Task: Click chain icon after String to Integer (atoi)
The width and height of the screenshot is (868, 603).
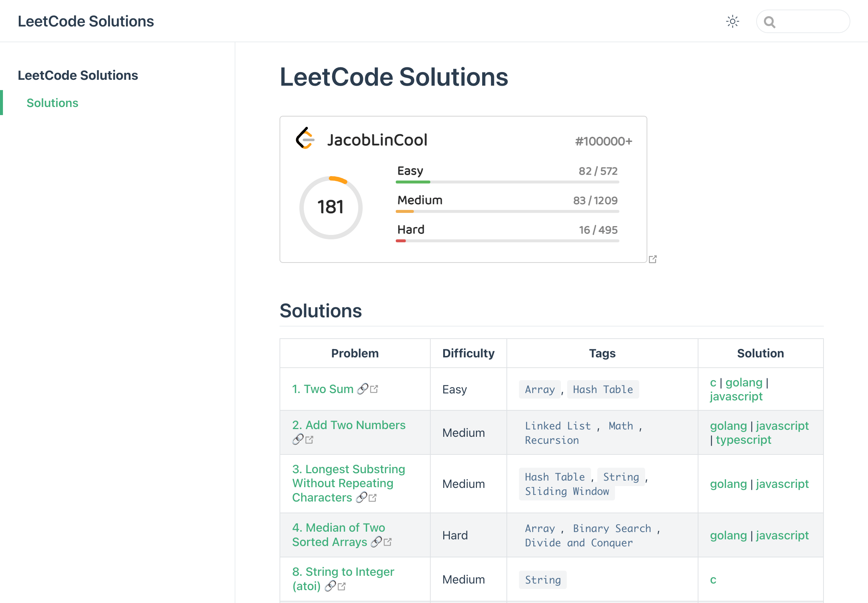Action: (330, 586)
